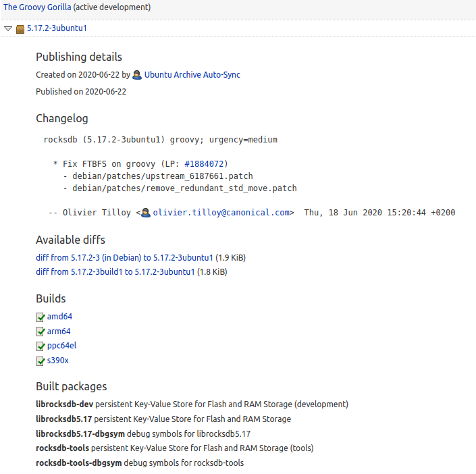Open diff from 5.17.2-3 in Debian

(124, 257)
